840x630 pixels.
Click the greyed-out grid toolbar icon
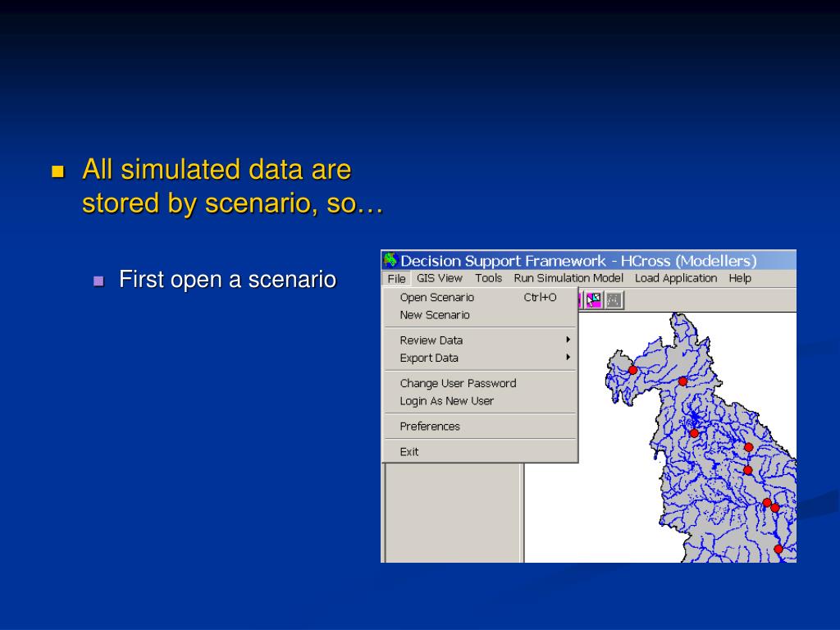coord(614,300)
